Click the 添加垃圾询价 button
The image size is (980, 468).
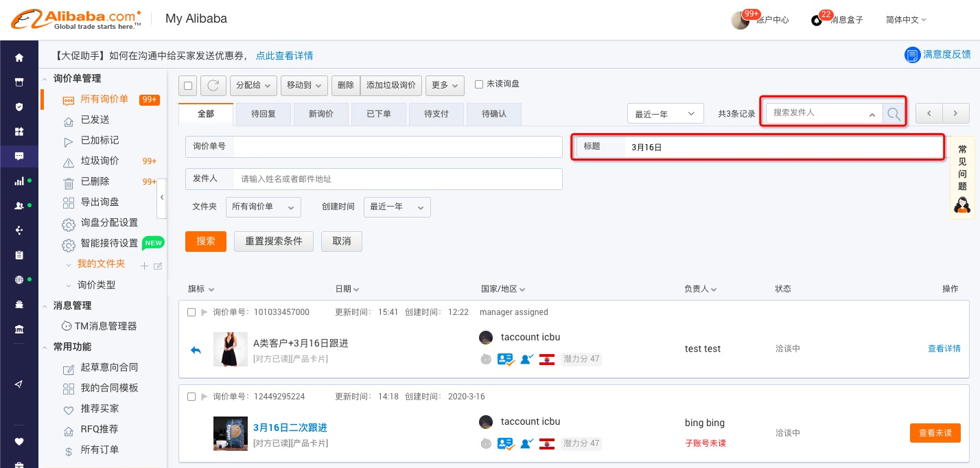click(x=391, y=86)
